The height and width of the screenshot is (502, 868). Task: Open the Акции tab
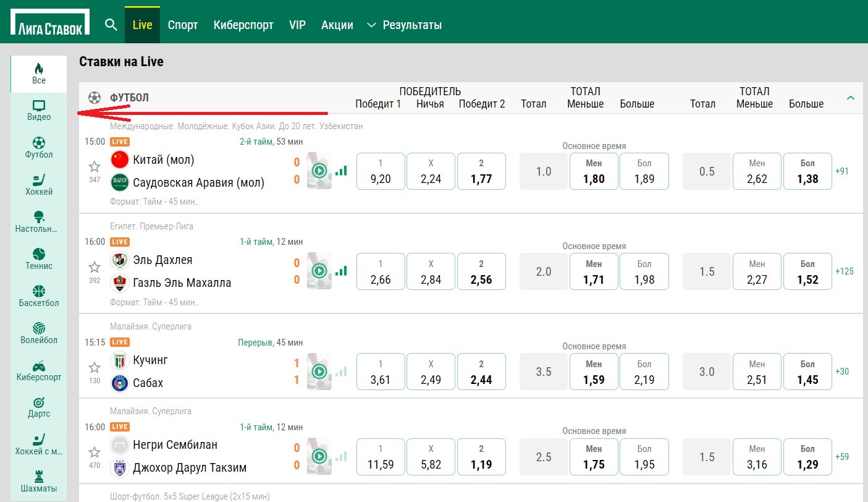pyautogui.click(x=337, y=25)
